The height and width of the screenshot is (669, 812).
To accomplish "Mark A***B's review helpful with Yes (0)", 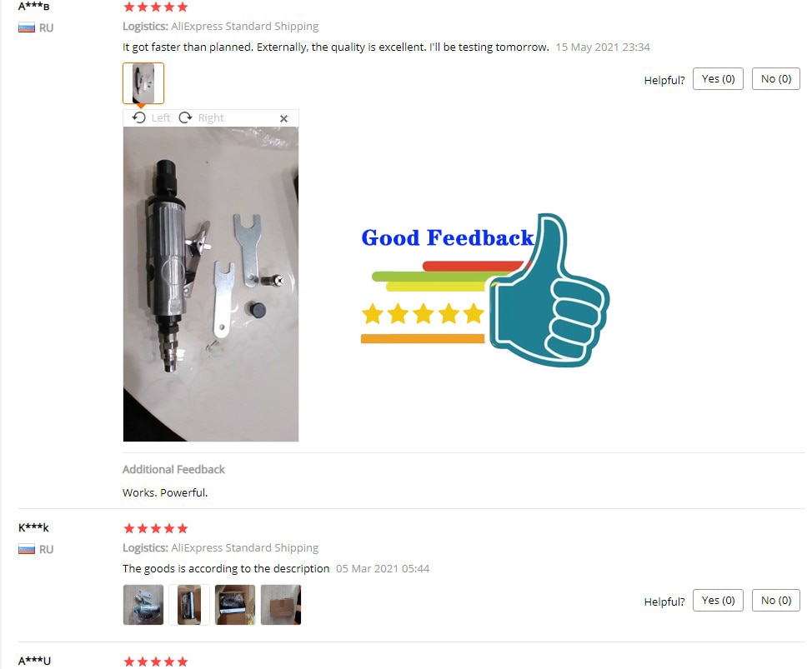I will point(718,78).
